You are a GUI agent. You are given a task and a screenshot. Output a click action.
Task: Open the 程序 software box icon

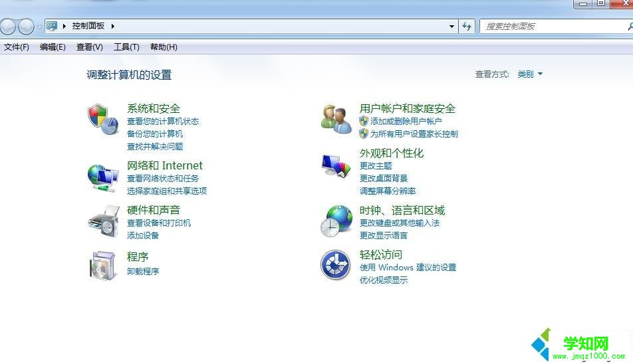pos(102,266)
